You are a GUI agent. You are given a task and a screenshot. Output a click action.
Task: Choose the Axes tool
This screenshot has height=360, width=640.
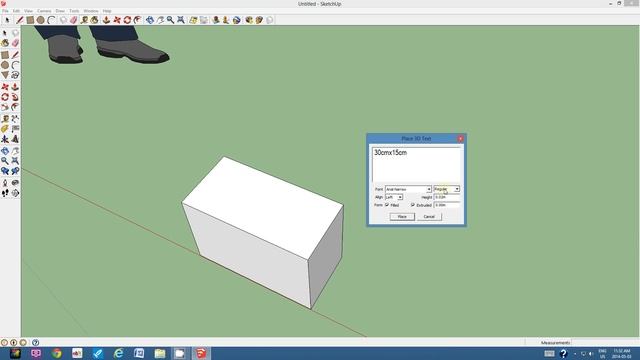click(x=5, y=139)
